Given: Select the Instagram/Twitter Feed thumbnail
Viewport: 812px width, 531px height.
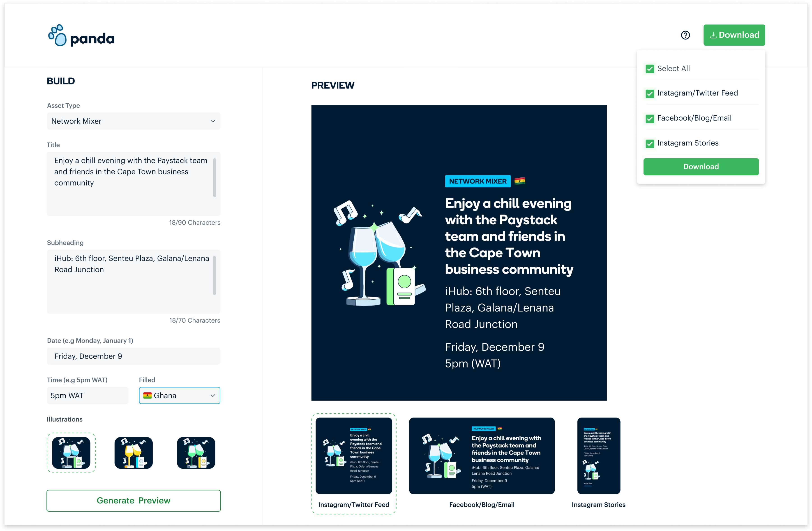Looking at the screenshot, I should [x=353, y=456].
